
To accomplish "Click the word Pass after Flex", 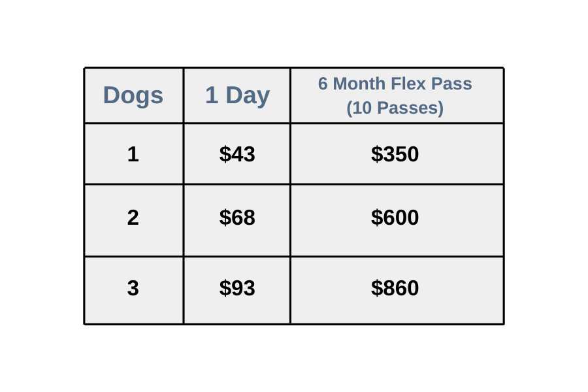I will [451, 84].
